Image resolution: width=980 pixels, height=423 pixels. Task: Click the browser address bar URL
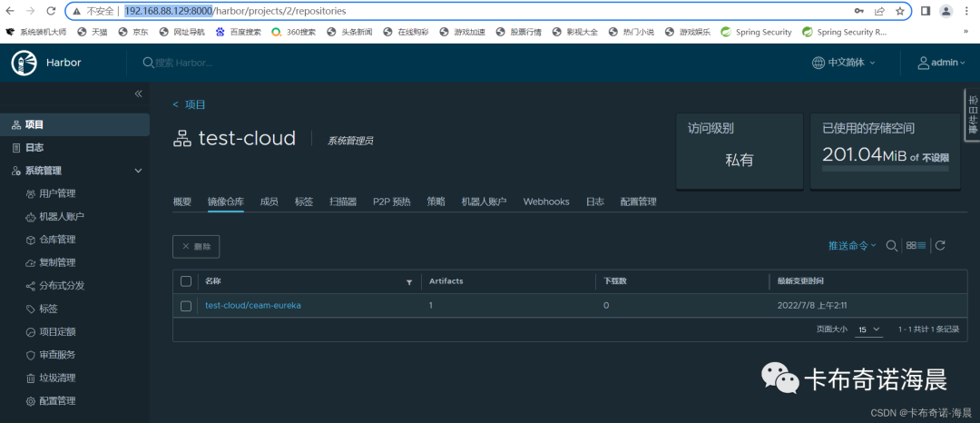[235, 11]
